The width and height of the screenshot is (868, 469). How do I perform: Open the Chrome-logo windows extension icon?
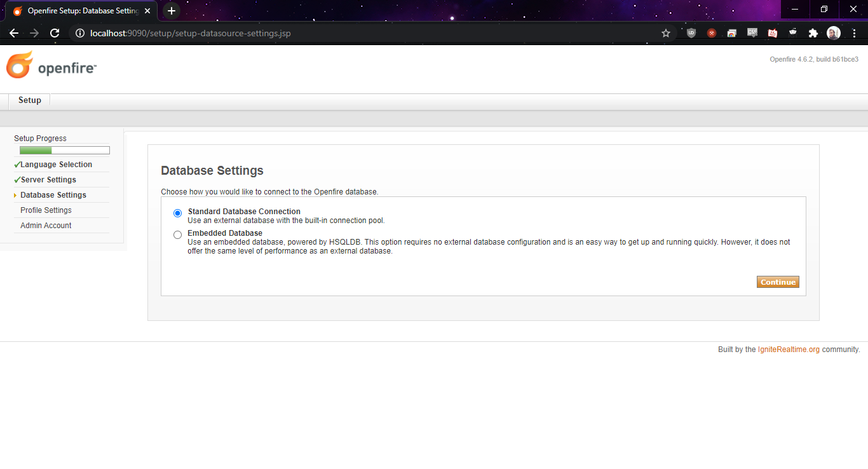(732, 33)
